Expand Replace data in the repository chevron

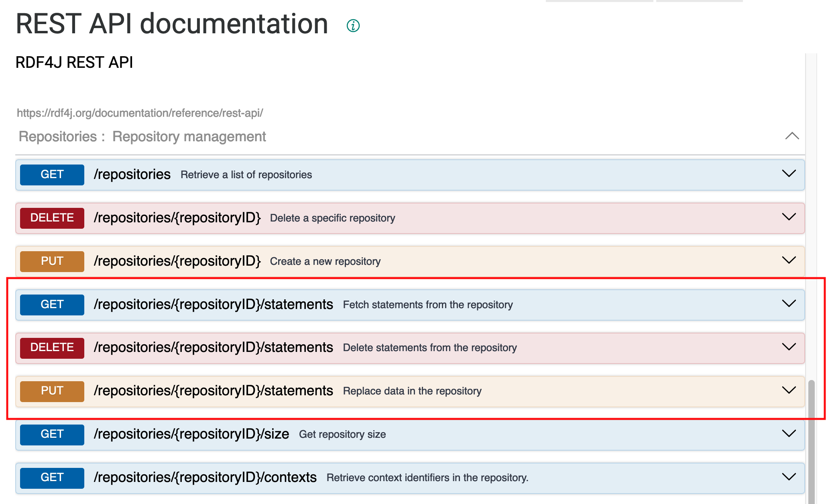pos(789,390)
